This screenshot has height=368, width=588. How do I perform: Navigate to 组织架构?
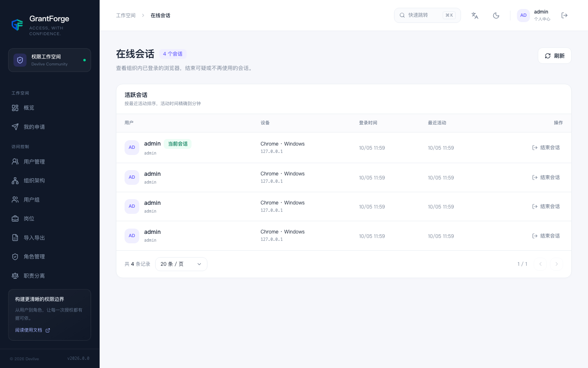(49, 180)
